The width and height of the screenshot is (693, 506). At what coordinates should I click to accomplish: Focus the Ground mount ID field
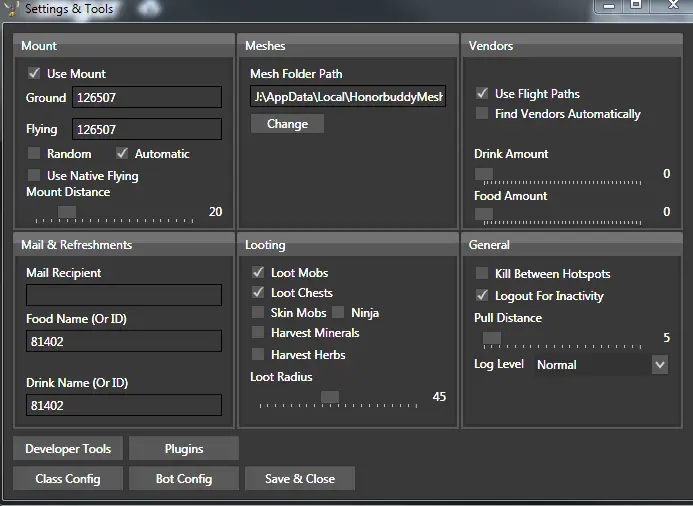tap(146, 98)
